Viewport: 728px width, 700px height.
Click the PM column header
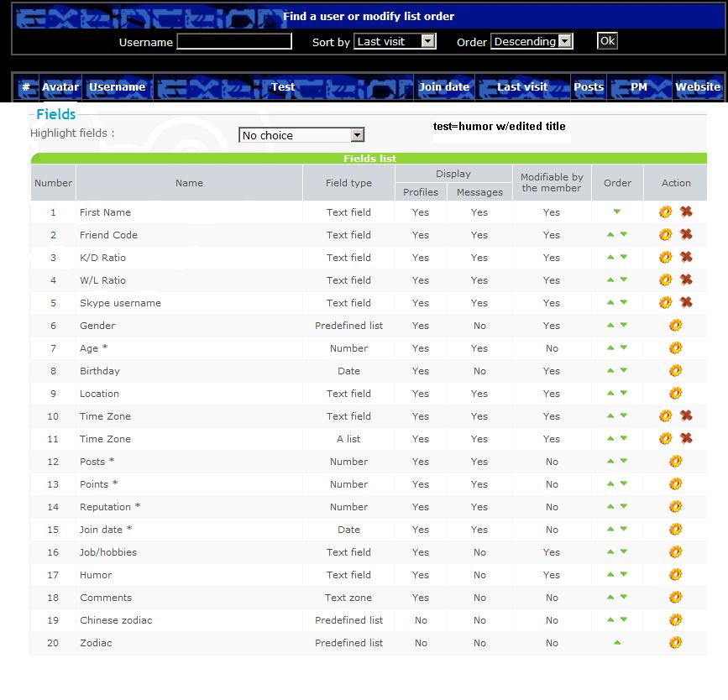tap(639, 86)
